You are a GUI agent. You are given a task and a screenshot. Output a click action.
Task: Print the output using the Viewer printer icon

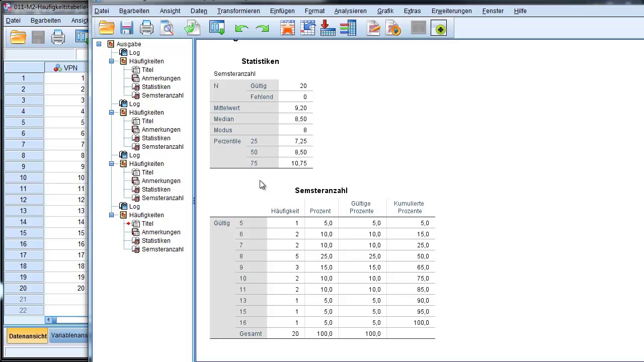pyautogui.click(x=146, y=28)
